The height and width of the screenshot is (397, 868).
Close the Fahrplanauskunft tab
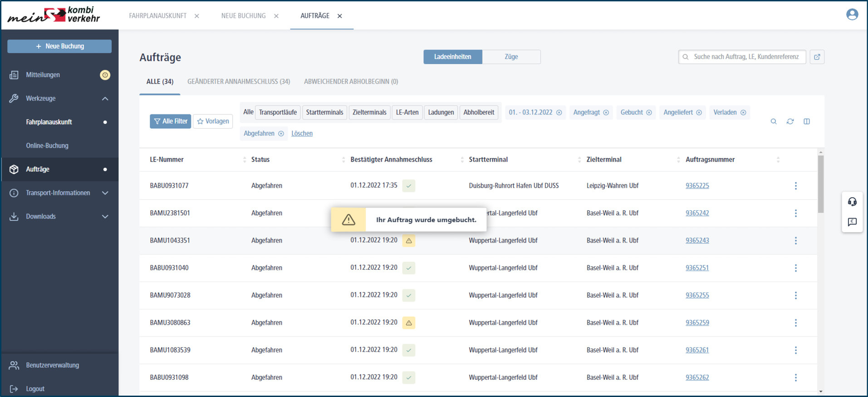click(197, 16)
